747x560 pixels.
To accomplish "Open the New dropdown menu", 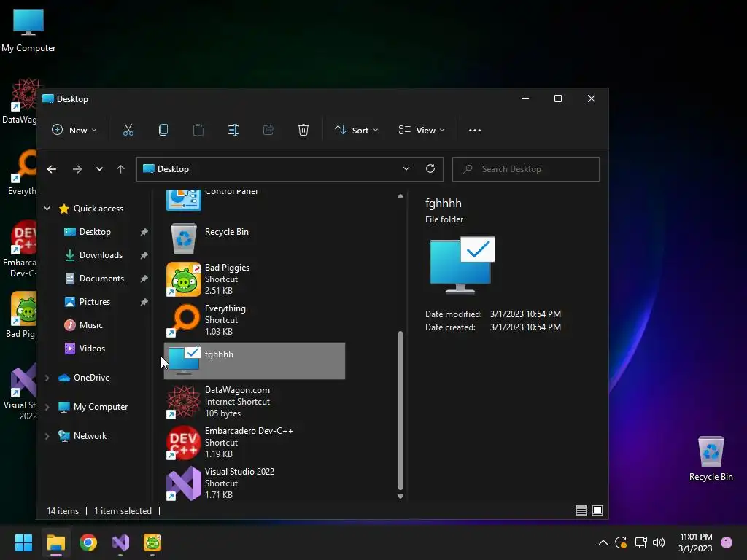I will point(74,130).
